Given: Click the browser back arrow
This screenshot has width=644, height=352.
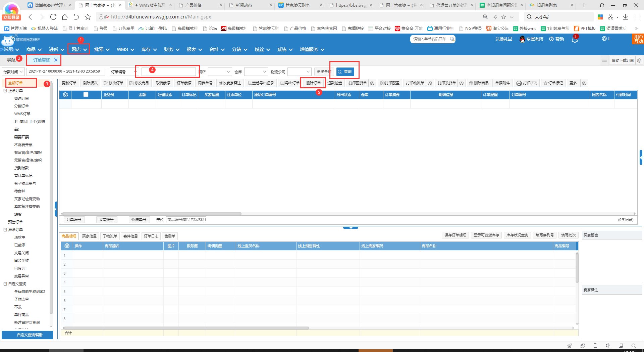Looking at the screenshot, I should (30, 17).
